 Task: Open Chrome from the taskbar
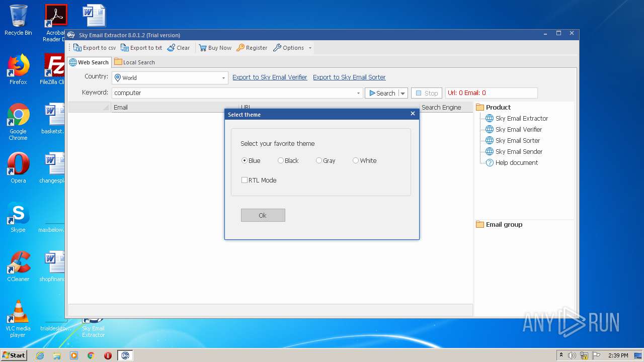91,355
